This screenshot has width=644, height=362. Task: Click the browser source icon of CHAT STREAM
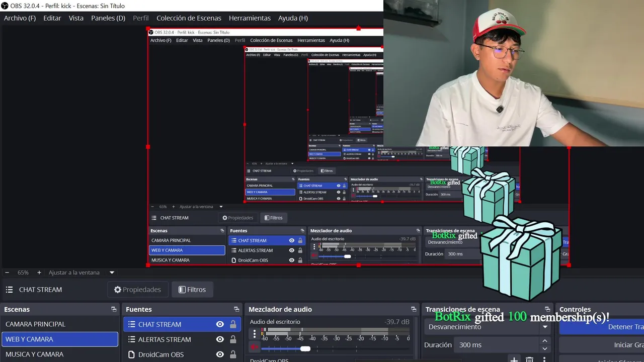click(x=132, y=324)
